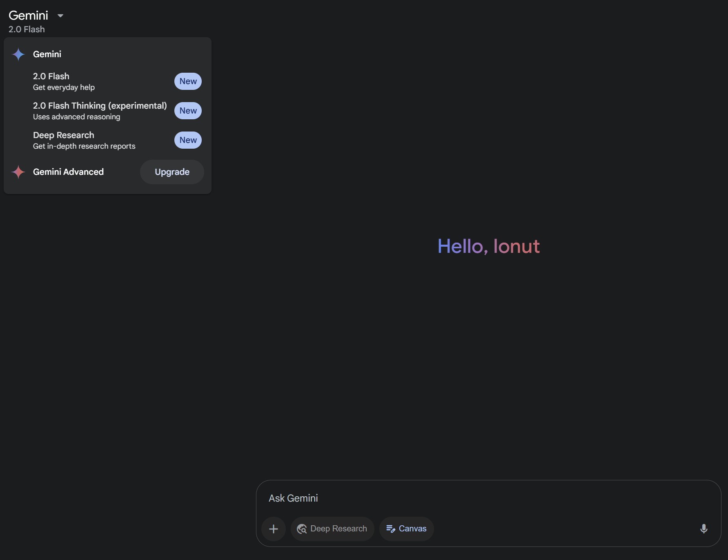Click the 'New' badge beside Deep Research

click(187, 140)
